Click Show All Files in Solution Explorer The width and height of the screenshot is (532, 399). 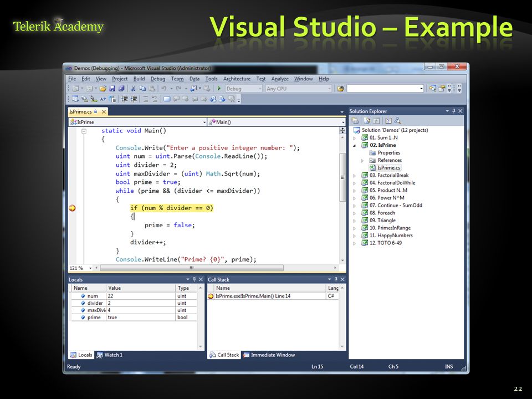(367, 121)
